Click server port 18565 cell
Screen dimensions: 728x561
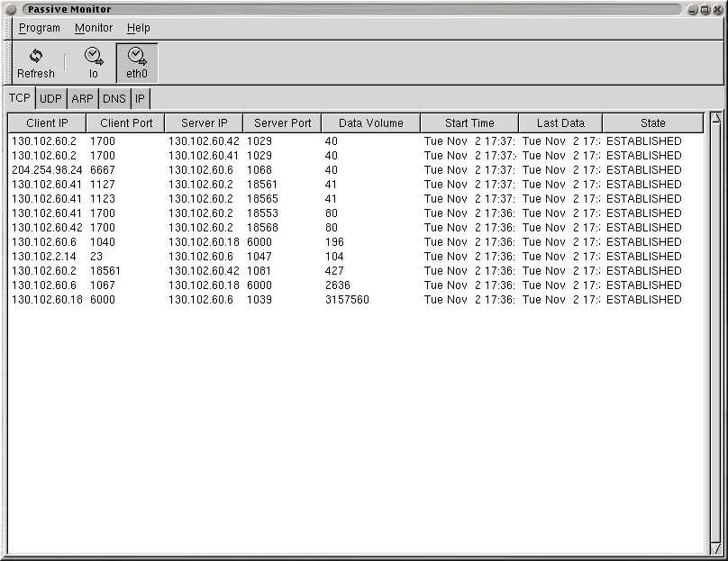[x=262, y=199]
